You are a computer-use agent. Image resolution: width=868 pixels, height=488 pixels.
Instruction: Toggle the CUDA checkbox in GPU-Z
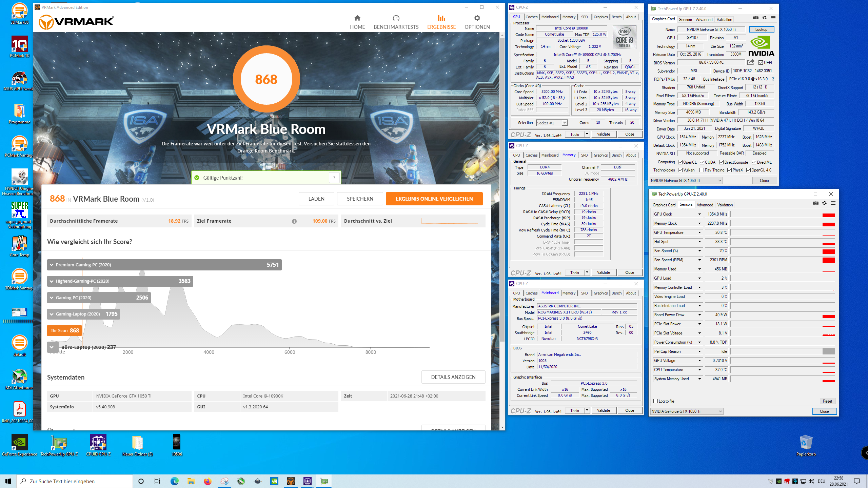point(702,162)
